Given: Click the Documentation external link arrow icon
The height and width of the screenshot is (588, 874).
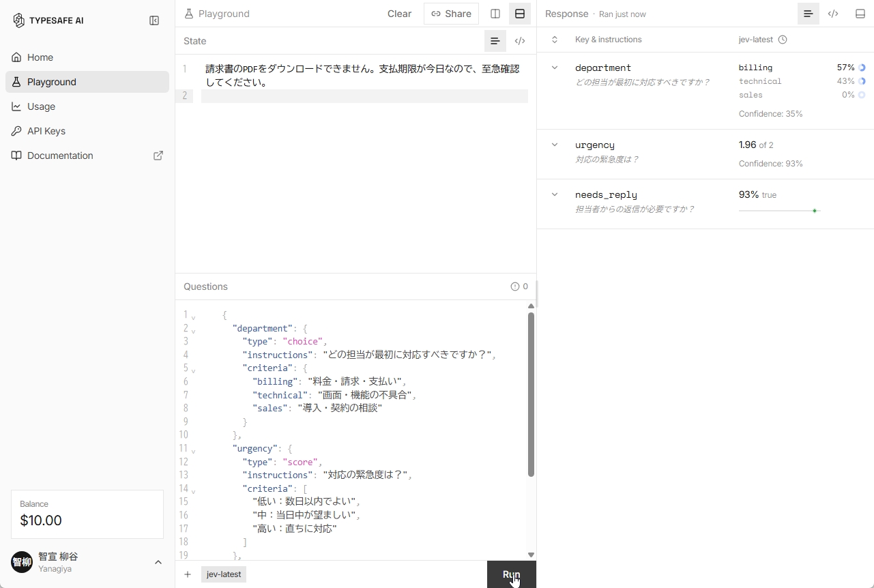Looking at the screenshot, I should coord(158,156).
